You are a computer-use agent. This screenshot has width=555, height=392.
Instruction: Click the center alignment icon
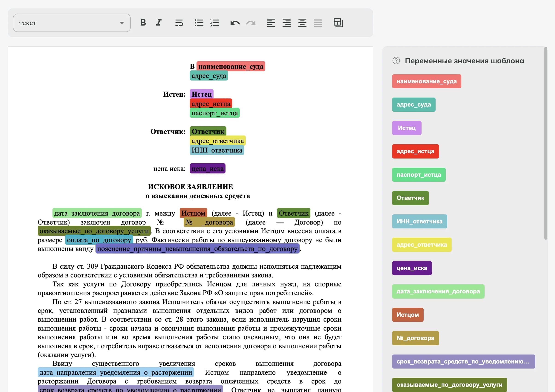302,23
